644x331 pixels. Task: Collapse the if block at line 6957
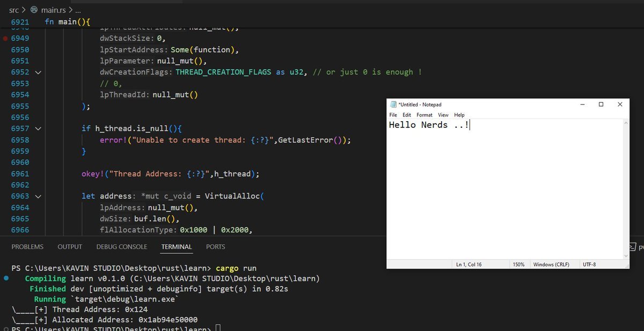click(x=38, y=129)
